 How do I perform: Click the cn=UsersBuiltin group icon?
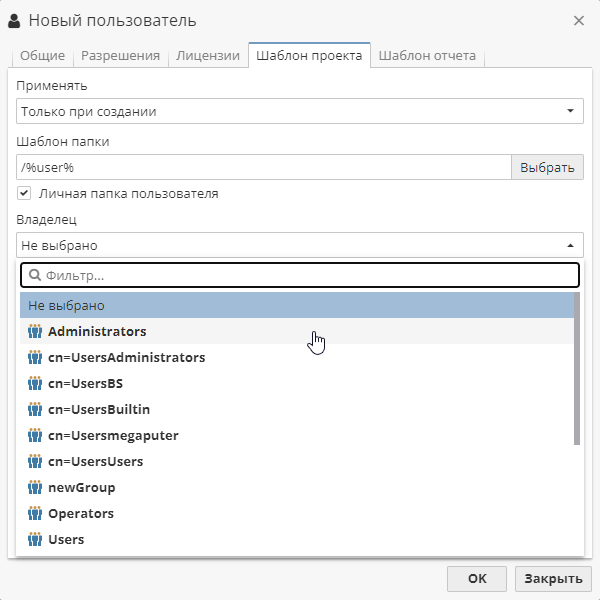[x=35, y=409]
